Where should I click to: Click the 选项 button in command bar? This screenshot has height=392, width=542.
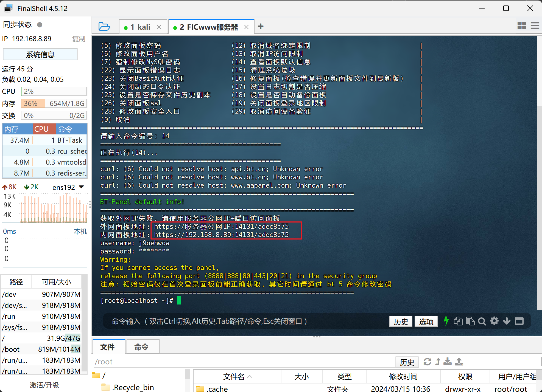[426, 321]
